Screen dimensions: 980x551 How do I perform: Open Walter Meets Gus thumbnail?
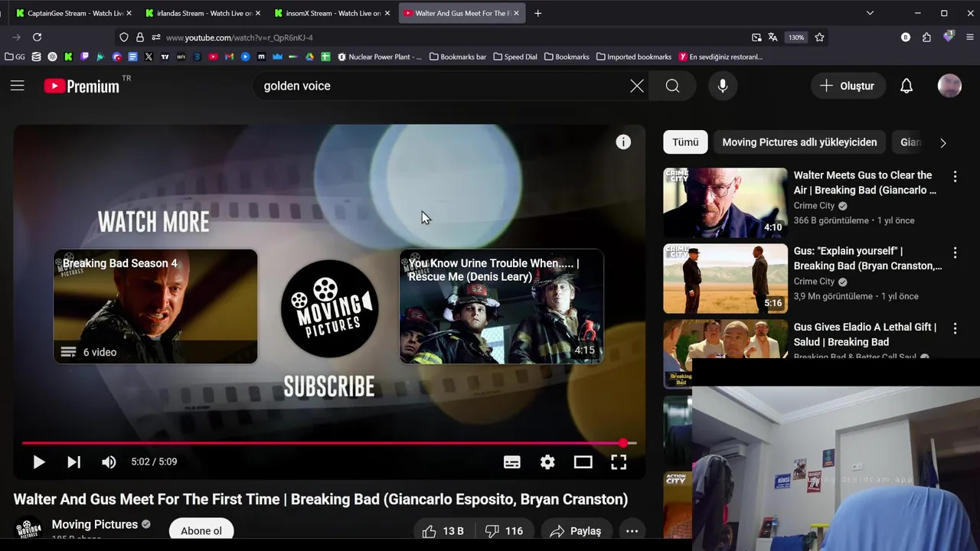tap(725, 203)
